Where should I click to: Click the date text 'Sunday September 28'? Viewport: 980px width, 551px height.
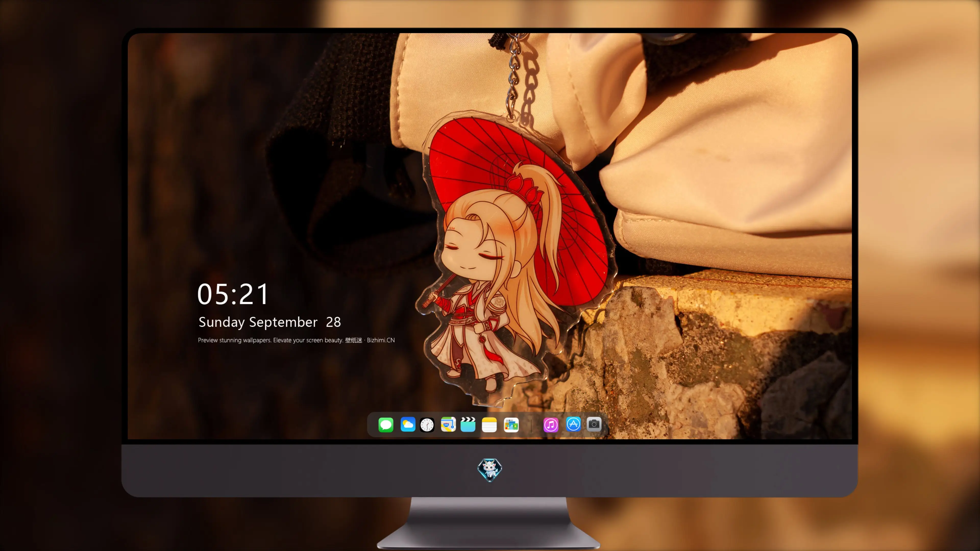[270, 322]
